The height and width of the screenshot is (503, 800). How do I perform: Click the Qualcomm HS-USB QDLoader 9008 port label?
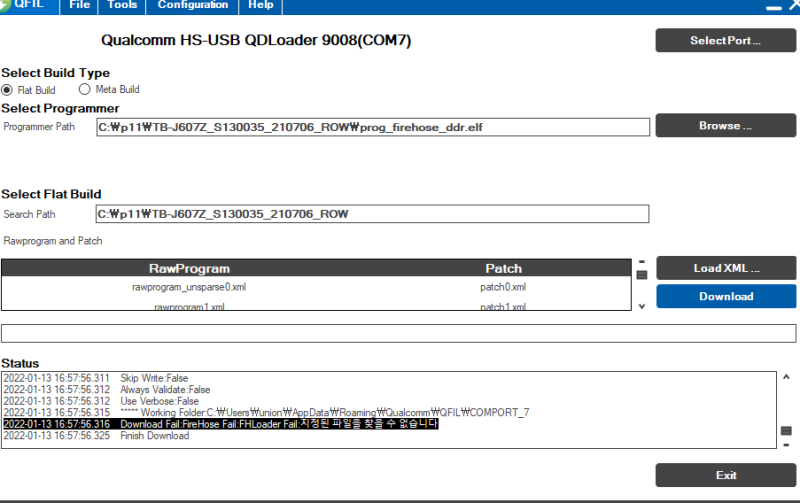[256, 40]
